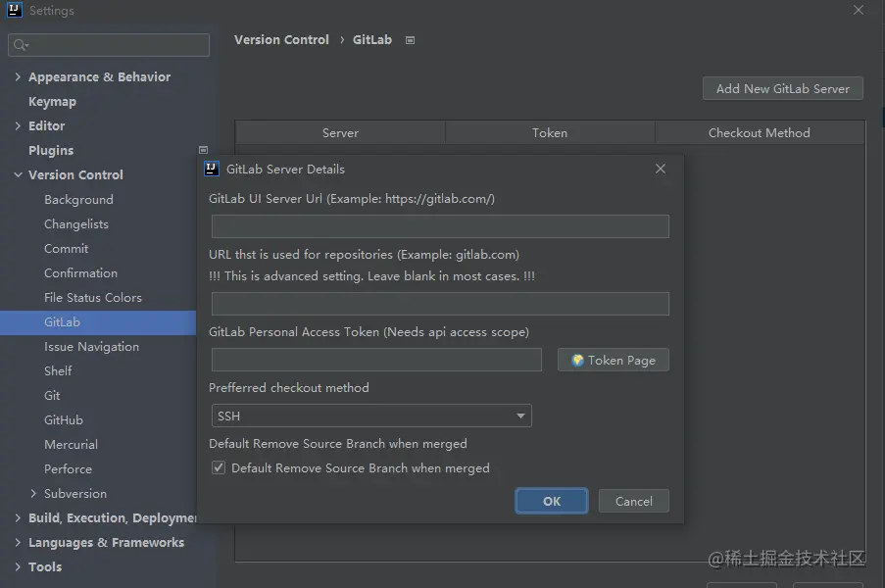Open the SSH preferred checkout method dropdown
The width and height of the screenshot is (885, 588).
pyautogui.click(x=371, y=416)
